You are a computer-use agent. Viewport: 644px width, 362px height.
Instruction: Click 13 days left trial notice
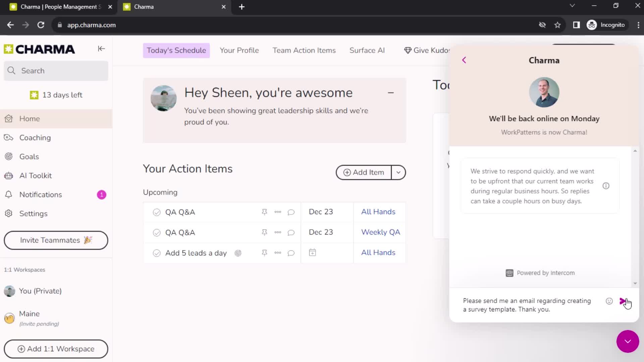[x=56, y=95]
